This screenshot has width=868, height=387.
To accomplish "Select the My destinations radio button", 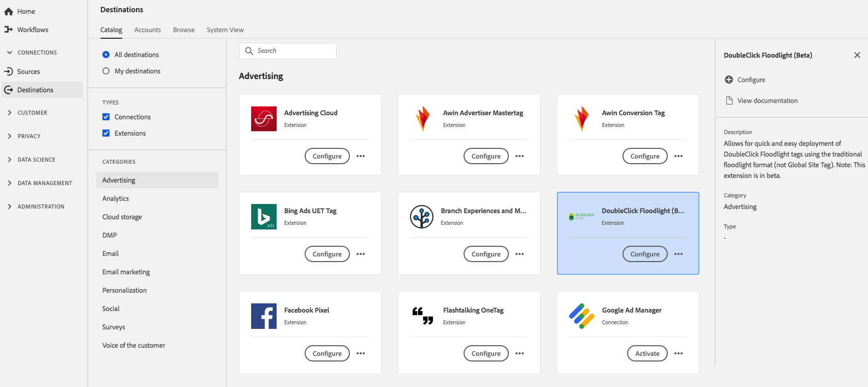I will tap(106, 71).
